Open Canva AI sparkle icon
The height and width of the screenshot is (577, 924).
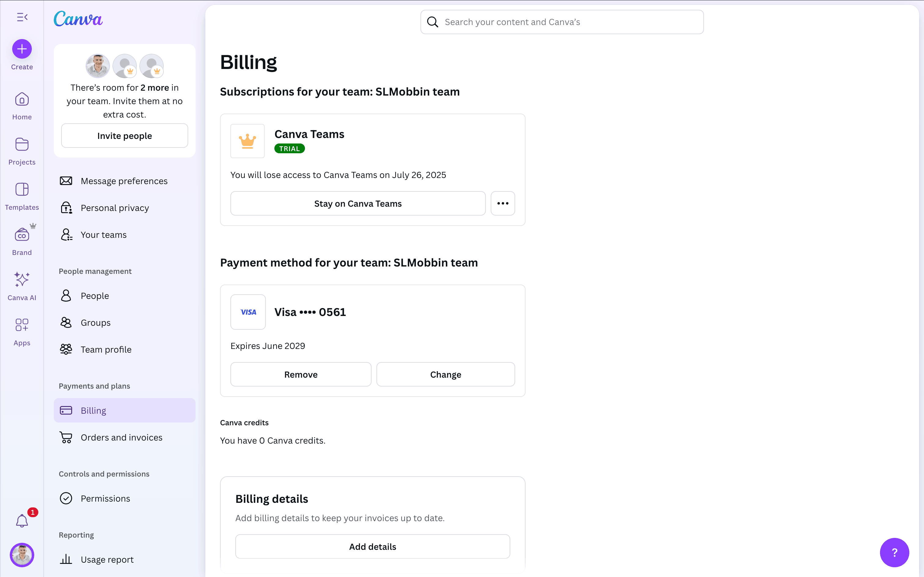click(x=22, y=280)
